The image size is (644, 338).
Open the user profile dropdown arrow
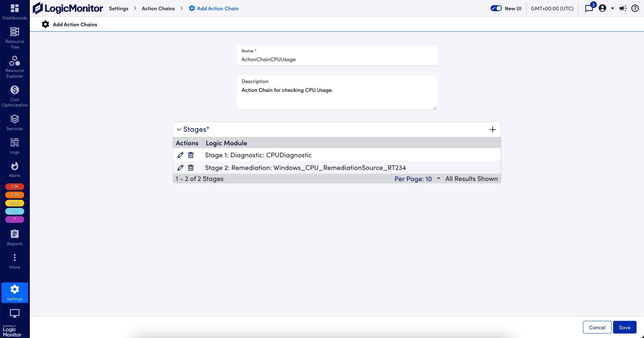coord(612,9)
